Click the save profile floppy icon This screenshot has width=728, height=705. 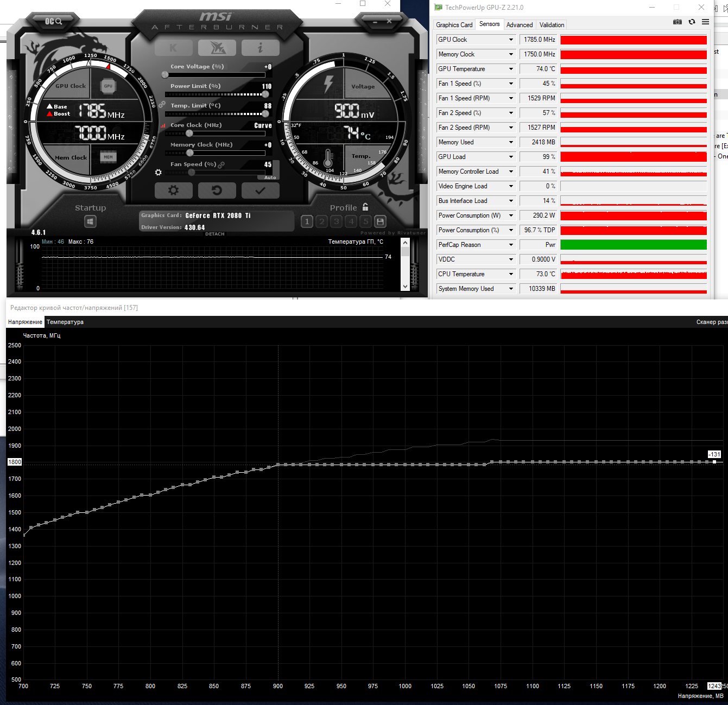pyautogui.click(x=381, y=221)
